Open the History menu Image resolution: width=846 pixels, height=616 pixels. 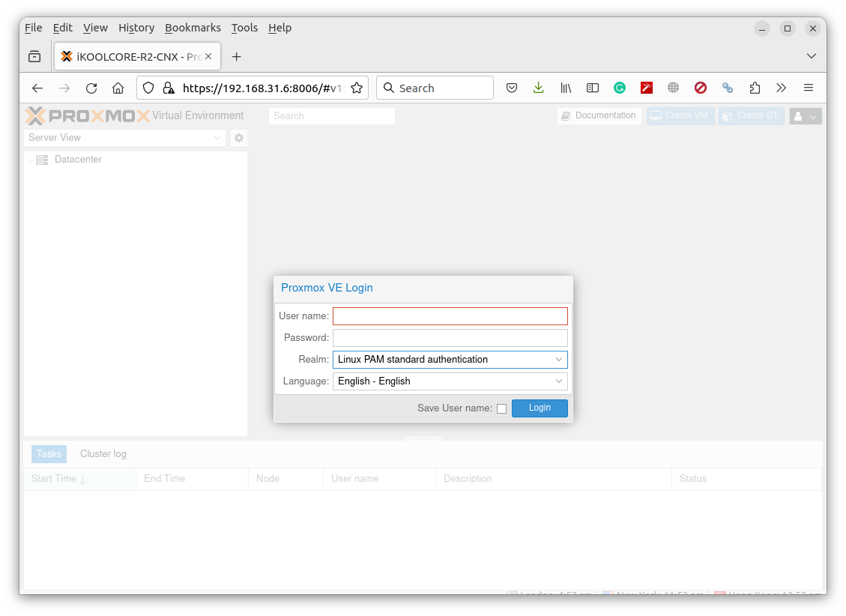pyautogui.click(x=136, y=28)
